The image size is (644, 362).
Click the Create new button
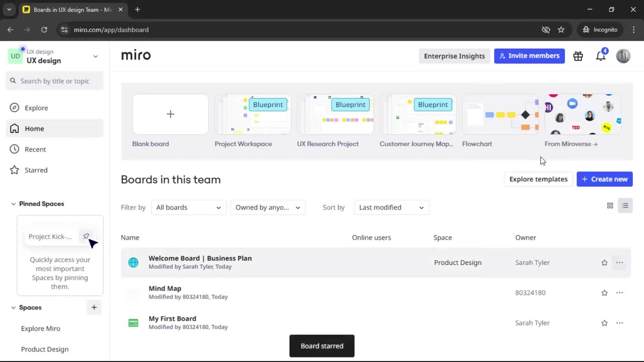[x=604, y=179]
